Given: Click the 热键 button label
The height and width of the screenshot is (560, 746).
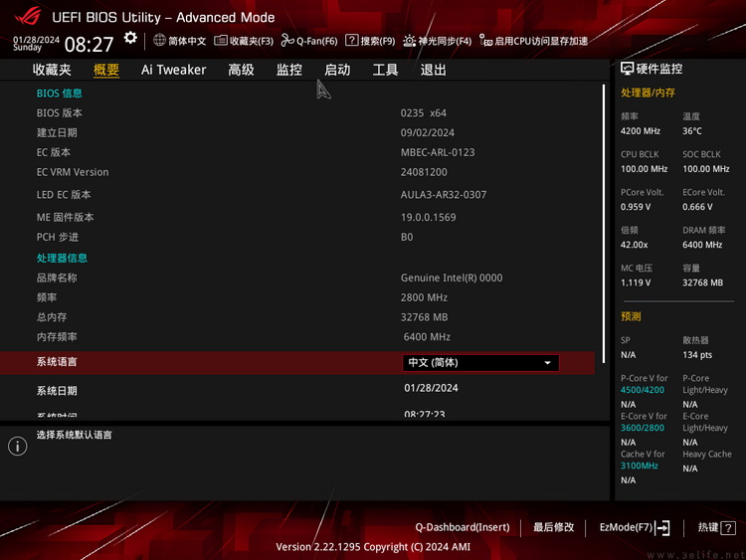Looking at the screenshot, I should point(708,527).
